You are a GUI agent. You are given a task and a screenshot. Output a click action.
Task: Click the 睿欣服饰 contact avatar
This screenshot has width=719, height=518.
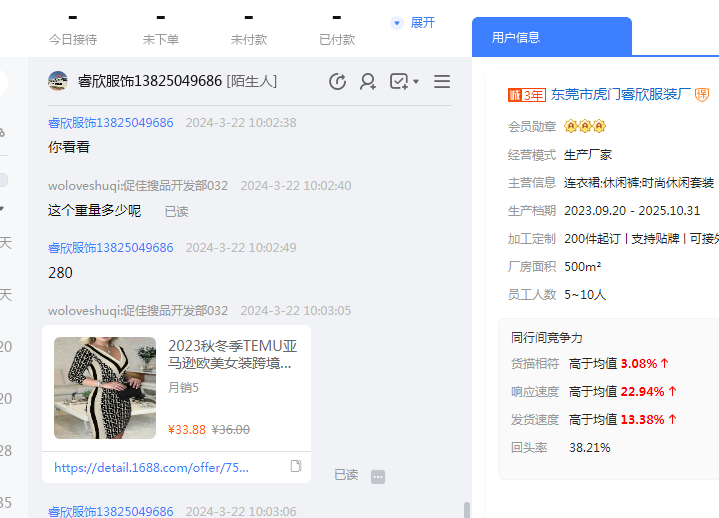58,81
